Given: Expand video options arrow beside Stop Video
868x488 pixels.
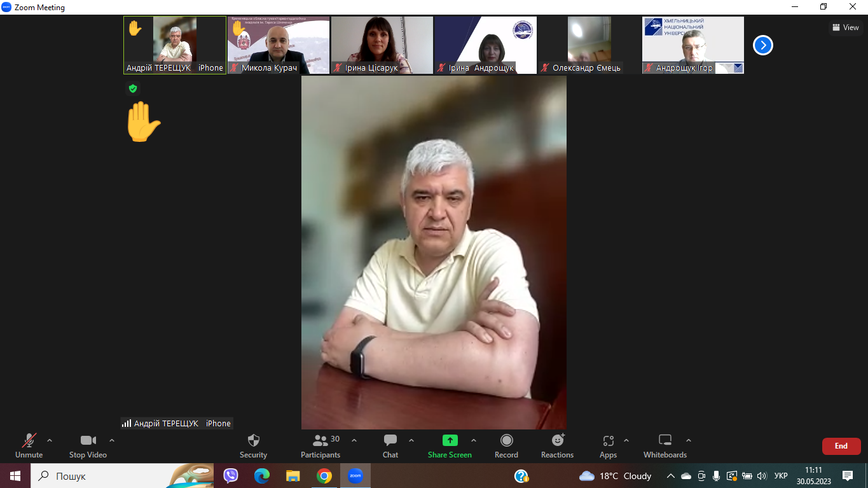Looking at the screenshot, I should click(x=112, y=440).
